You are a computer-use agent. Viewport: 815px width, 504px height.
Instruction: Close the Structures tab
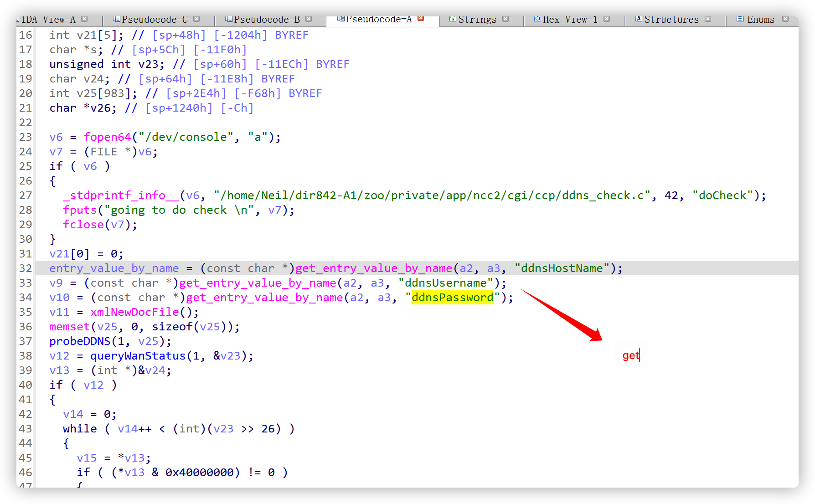pyautogui.click(x=708, y=19)
